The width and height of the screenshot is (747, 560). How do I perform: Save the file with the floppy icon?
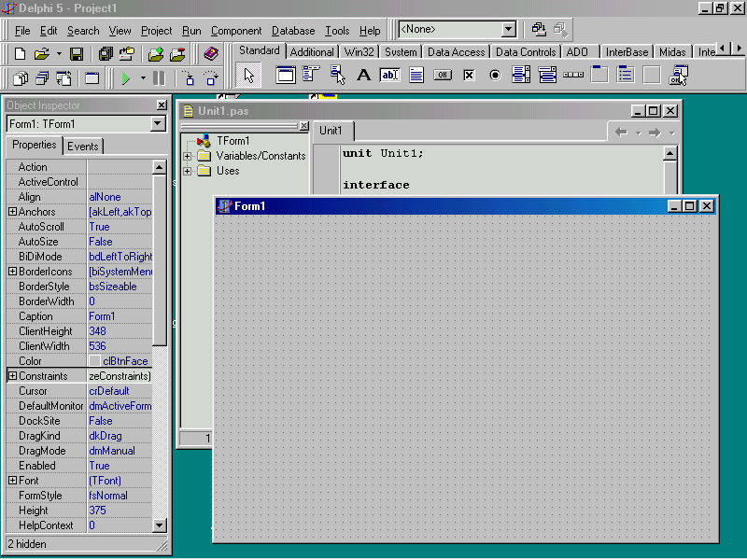77,54
